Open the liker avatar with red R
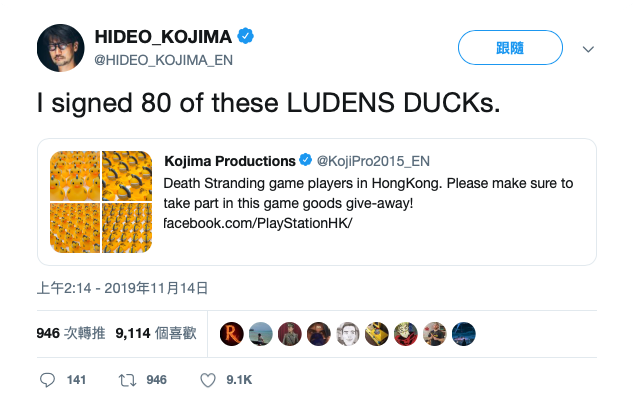 [x=232, y=333]
